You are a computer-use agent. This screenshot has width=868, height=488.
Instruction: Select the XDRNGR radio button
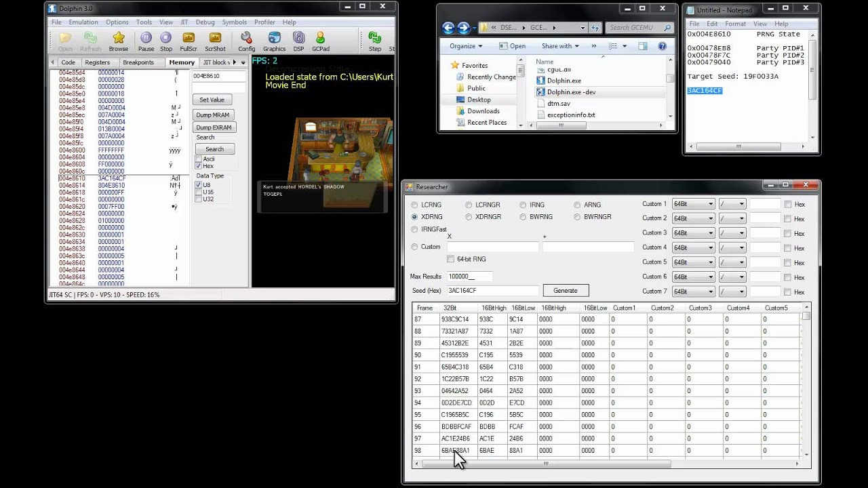pos(469,217)
